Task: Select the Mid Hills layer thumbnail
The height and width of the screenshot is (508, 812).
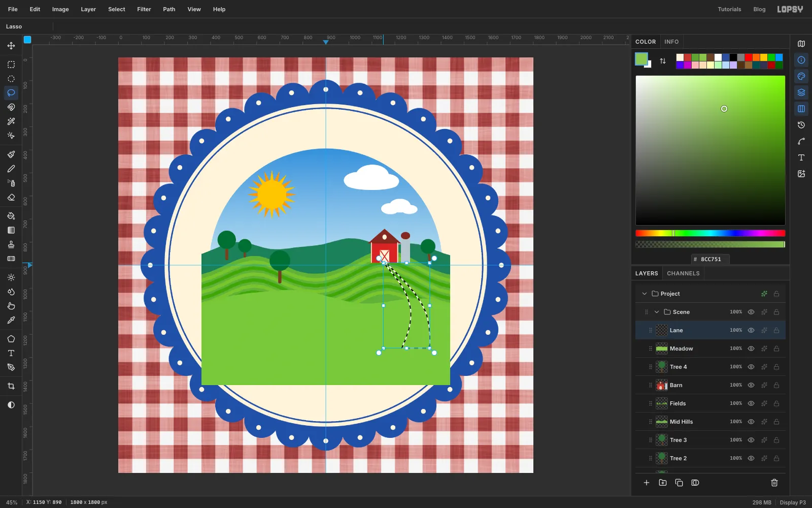Action: pyautogui.click(x=662, y=422)
